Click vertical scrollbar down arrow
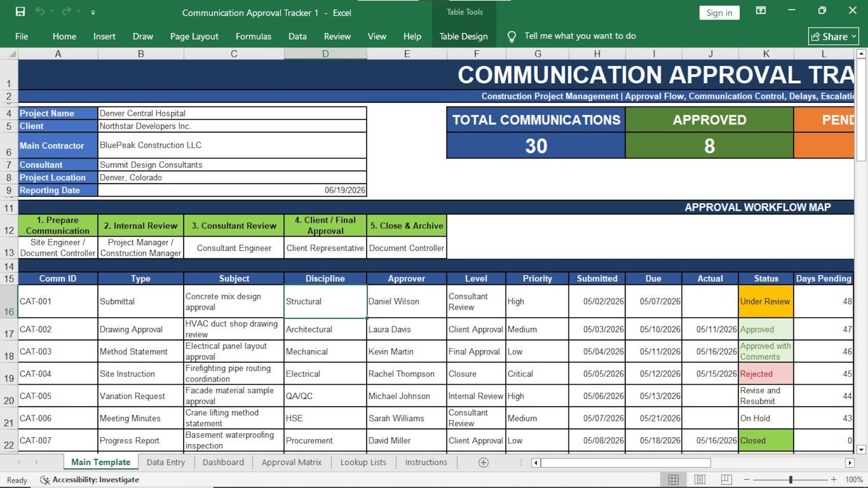The width and height of the screenshot is (868, 488). (861, 450)
